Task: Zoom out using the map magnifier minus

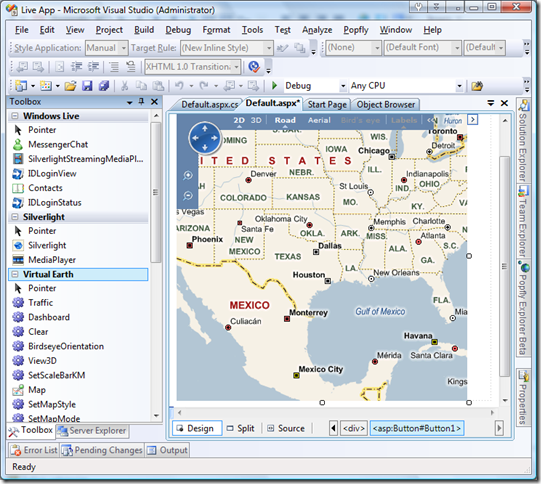Action: tap(188, 196)
